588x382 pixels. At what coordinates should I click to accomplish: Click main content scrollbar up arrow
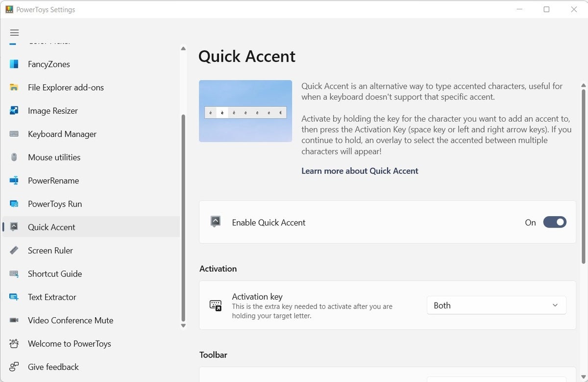583,86
